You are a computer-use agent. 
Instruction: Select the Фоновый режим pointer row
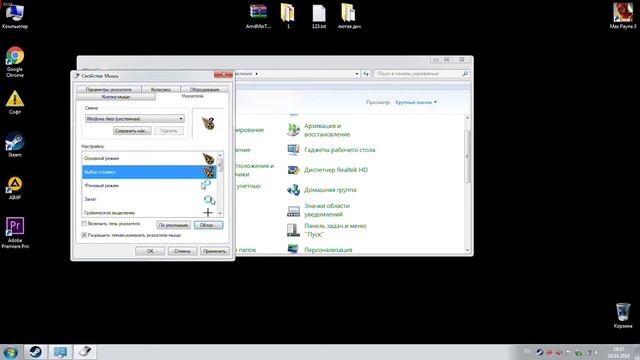click(x=149, y=185)
